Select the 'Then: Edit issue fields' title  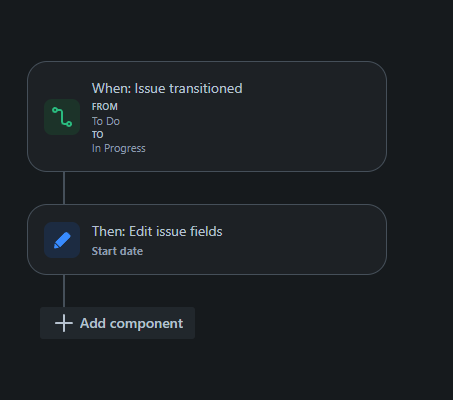[157, 231]
